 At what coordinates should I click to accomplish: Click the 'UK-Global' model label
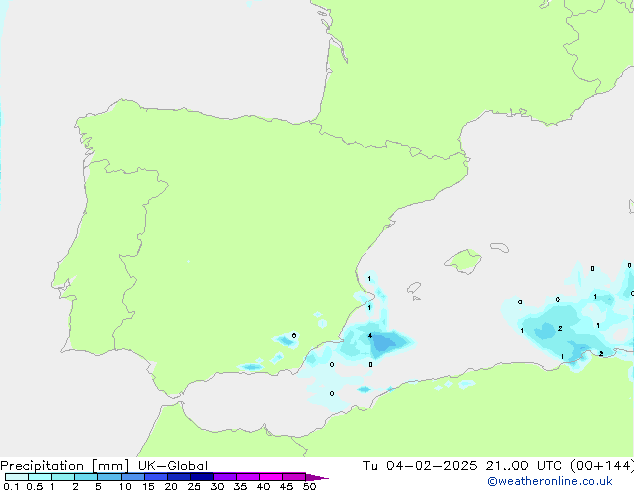pos(173,466)
